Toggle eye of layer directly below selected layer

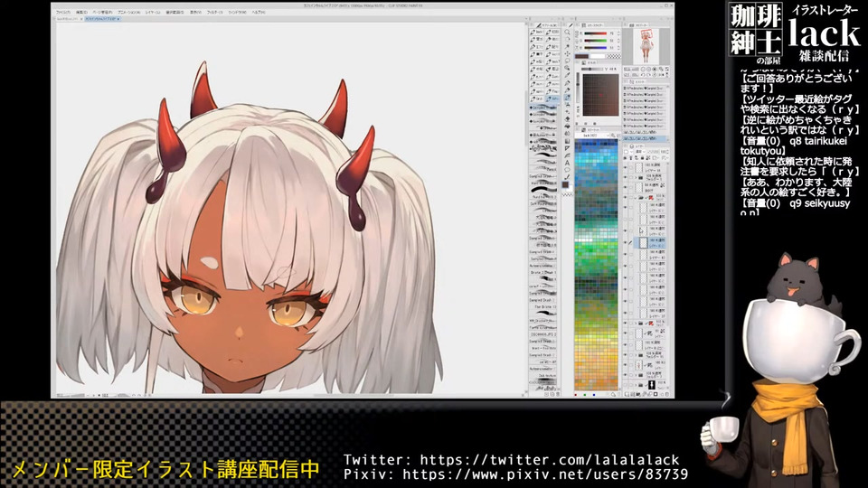(626, 254)
